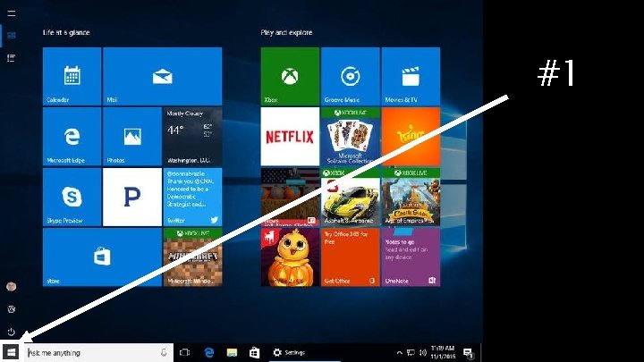The image size is (644, 362).
Task: Click the Play and explore heading
Action: [287, 32]
